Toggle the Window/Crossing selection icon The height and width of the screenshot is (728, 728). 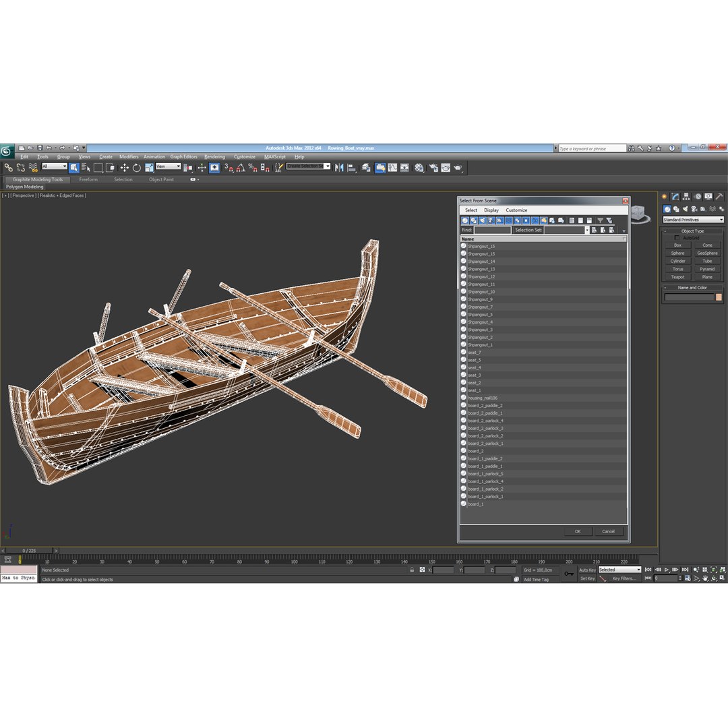[110, 168]
